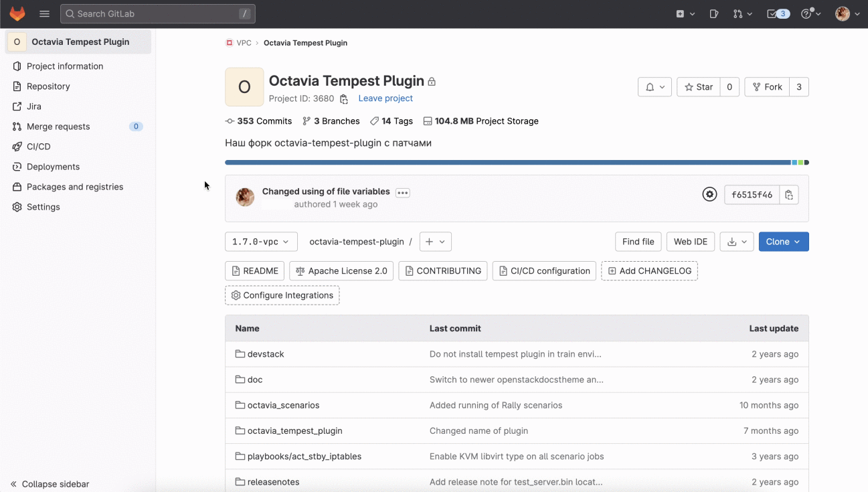Screen dimensions: 868x492
Task: Open the issues icon in the top bar
Action: pyautogui.click(x=713, y=13)
